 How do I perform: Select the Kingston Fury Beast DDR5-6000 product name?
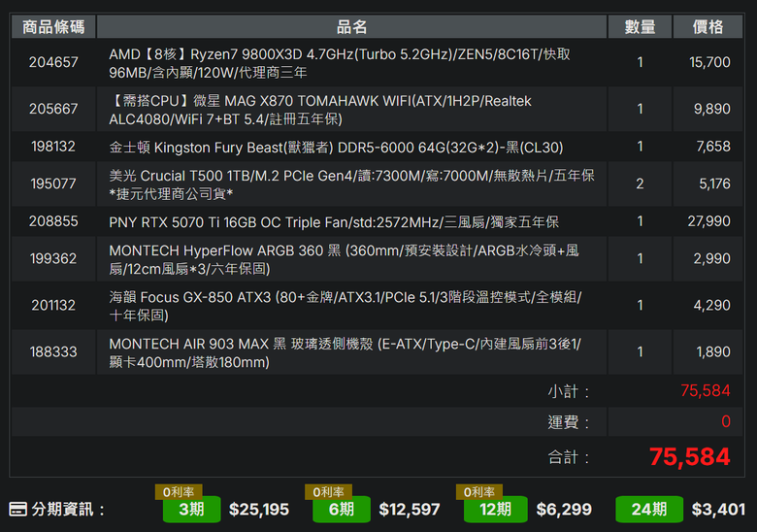pos(336,148)
